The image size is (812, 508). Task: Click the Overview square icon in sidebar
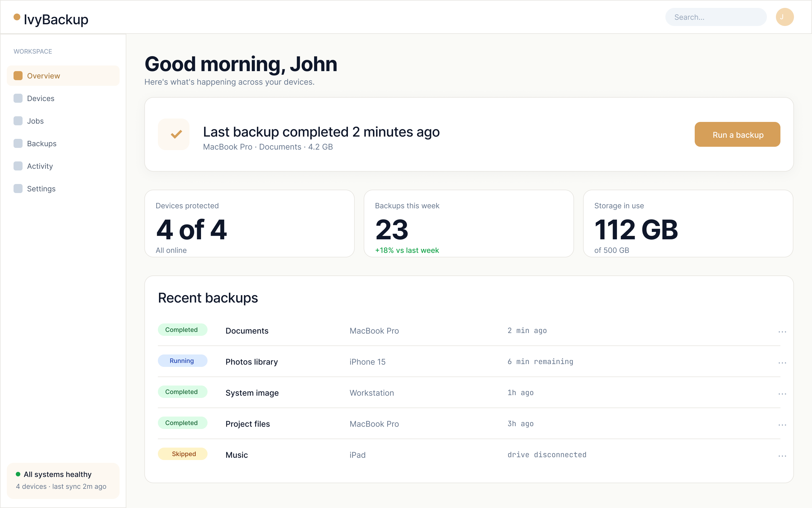pos(18,76)
